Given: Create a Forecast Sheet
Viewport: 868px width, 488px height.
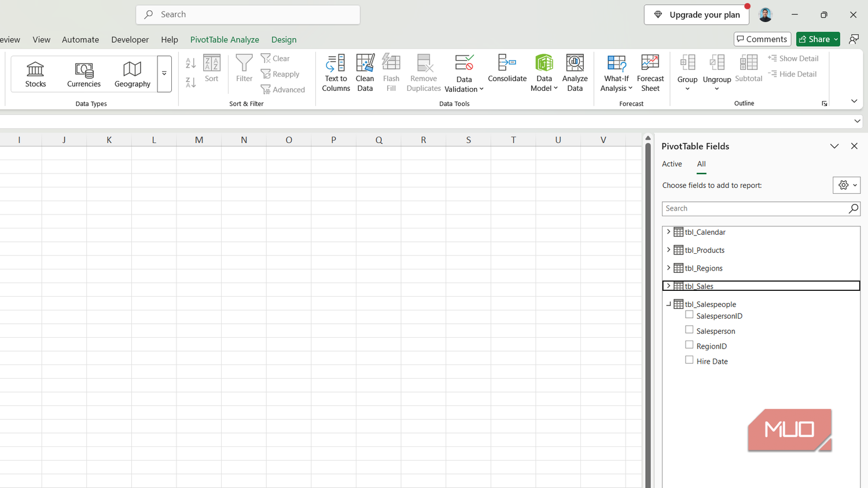Looking at the screenshot, I should [x=650, y=73].
